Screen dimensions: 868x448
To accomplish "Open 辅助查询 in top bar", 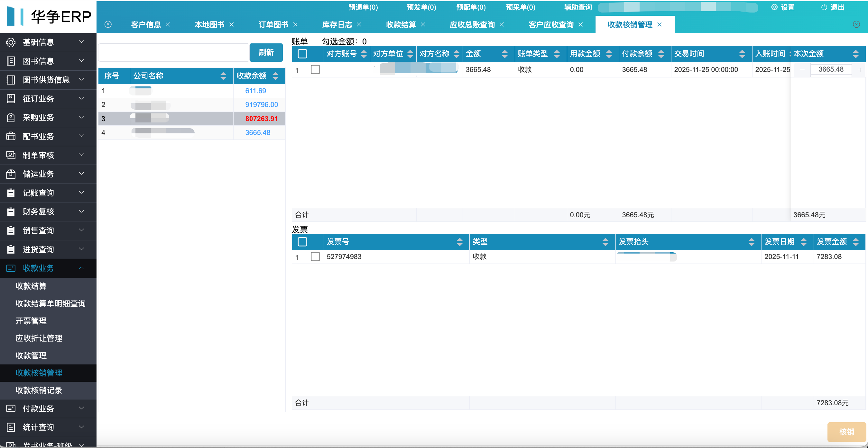I will [578, 7].
